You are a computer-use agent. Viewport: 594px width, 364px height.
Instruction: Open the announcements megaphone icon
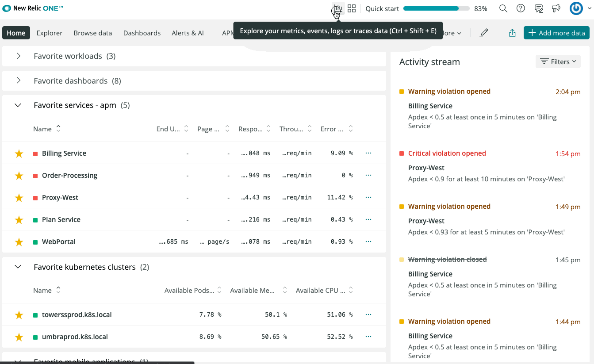[x=556, y=8]
